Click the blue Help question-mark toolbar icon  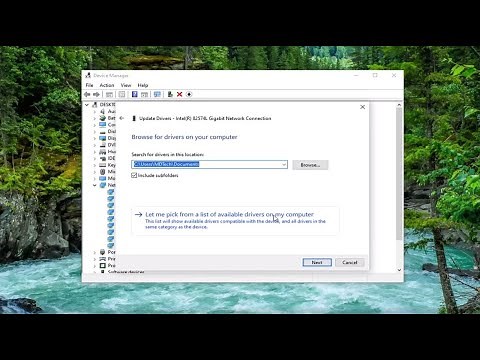point(135,94)
